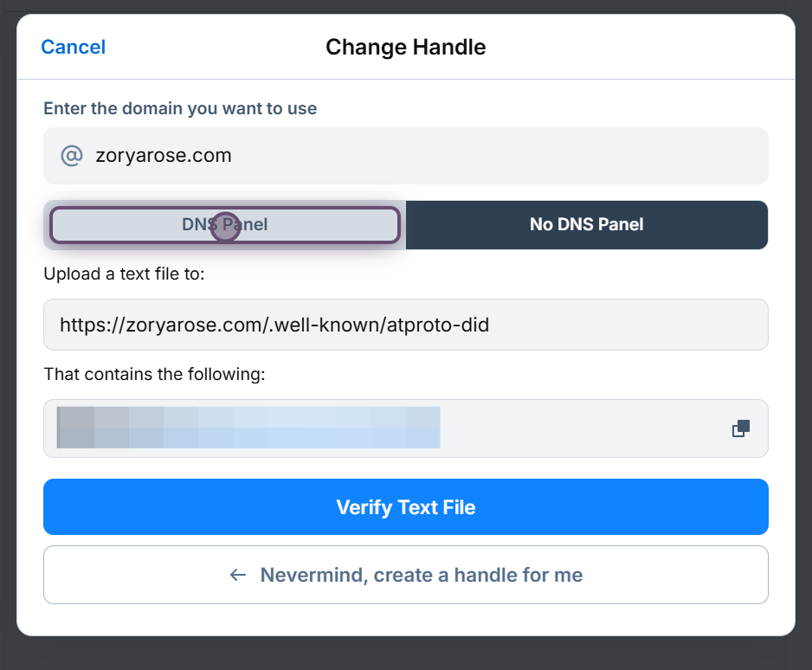Click the "Enter the domain you want to use" label

coord(180,109)
